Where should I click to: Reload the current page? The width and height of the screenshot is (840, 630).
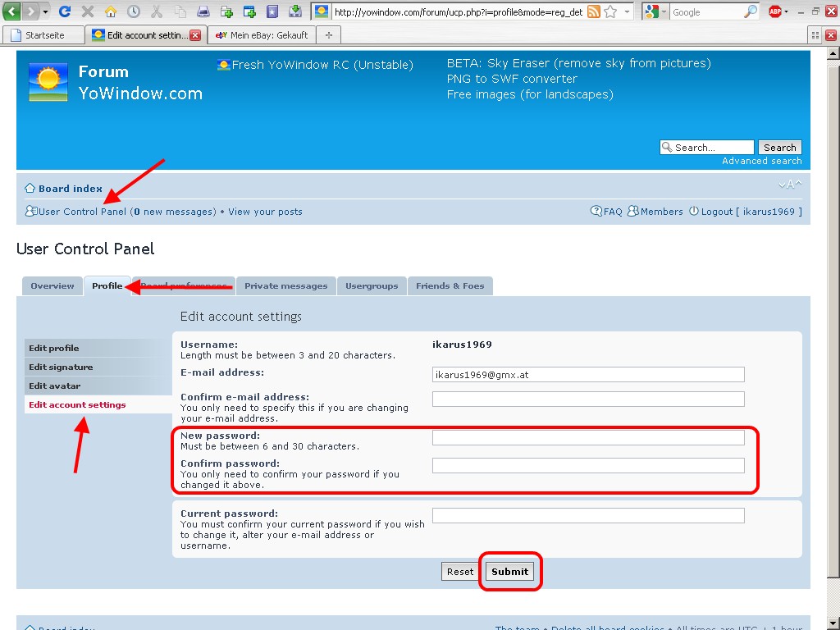tap(66, 11)
